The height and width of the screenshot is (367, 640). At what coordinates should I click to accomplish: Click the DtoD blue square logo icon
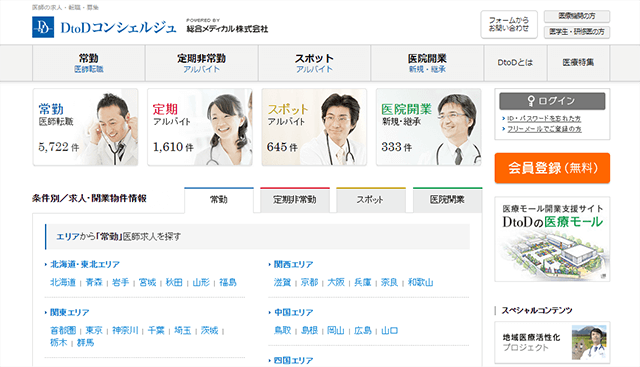pyautogui.click(x=43, y=27)
